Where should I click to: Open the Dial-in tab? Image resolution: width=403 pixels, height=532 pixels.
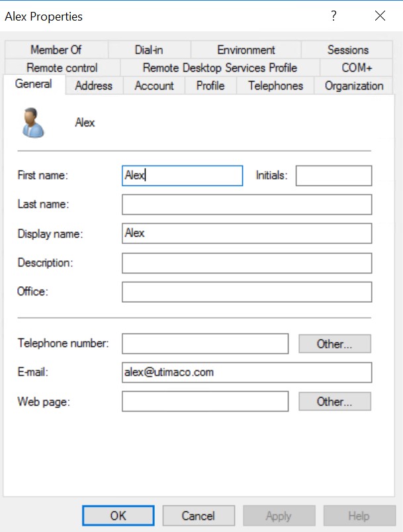click(149, 50)
